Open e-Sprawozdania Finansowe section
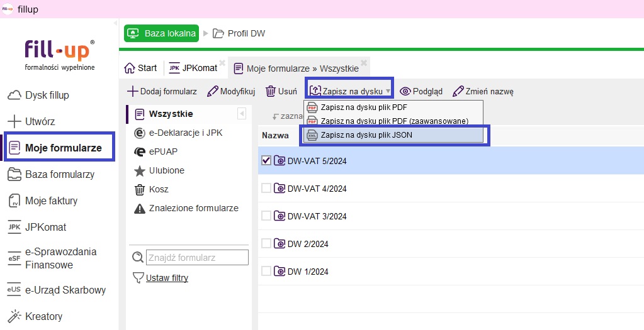 click(53, 258)
